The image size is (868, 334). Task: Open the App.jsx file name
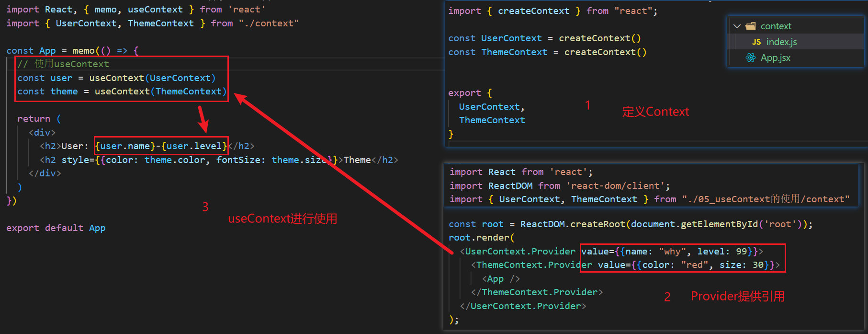776,58
